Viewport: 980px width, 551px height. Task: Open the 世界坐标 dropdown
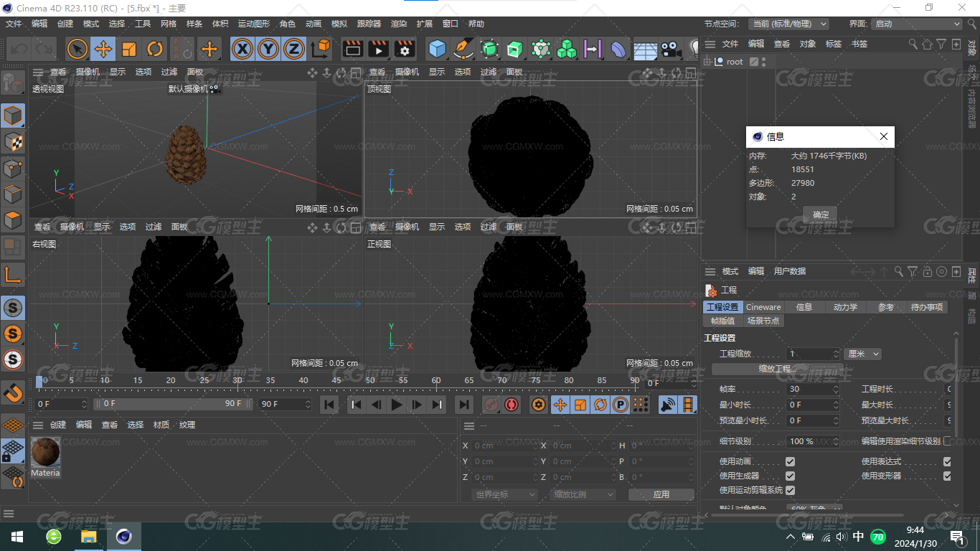(504, 494)
